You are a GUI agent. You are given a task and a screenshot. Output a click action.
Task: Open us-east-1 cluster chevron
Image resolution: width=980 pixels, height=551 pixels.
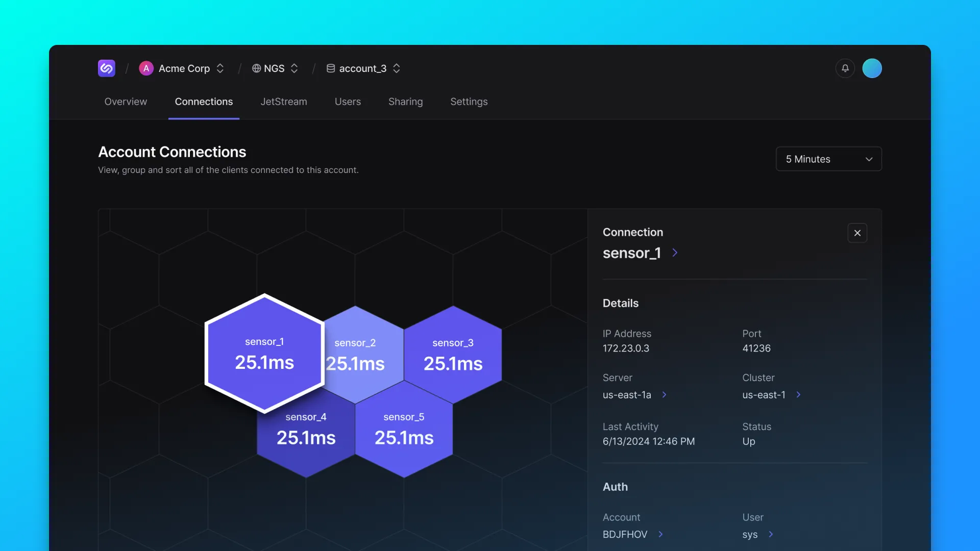(798, 395)
